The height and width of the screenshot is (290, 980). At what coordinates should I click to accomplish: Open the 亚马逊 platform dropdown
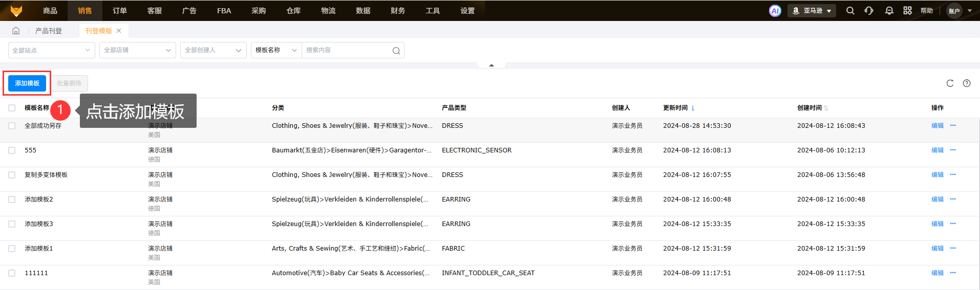(812, 11)
